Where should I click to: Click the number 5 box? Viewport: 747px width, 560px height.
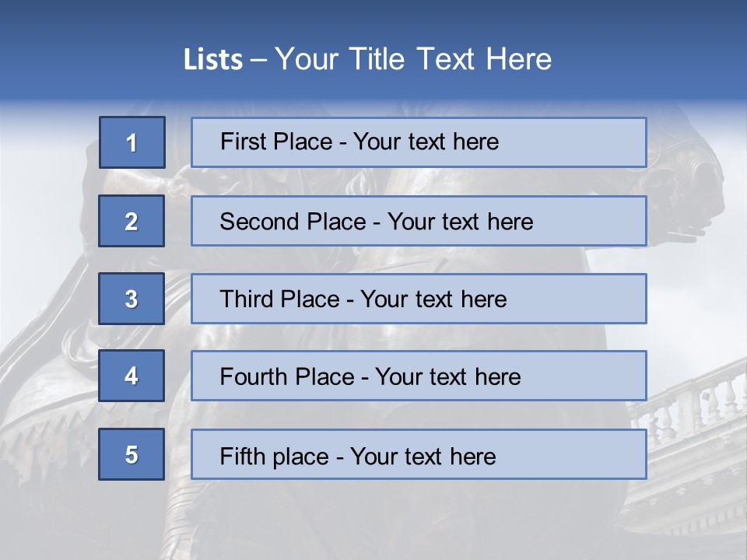point(132,454)
